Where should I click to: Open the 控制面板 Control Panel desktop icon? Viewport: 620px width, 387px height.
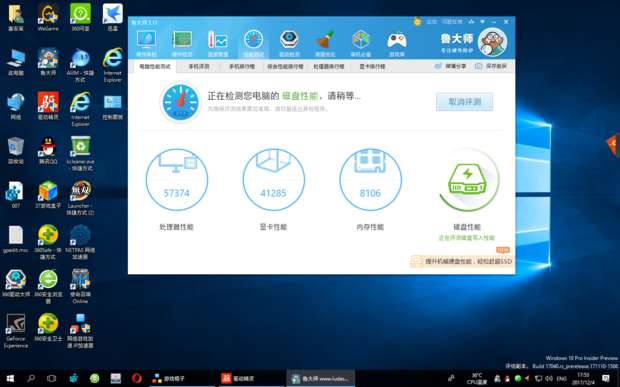(113, 106)
